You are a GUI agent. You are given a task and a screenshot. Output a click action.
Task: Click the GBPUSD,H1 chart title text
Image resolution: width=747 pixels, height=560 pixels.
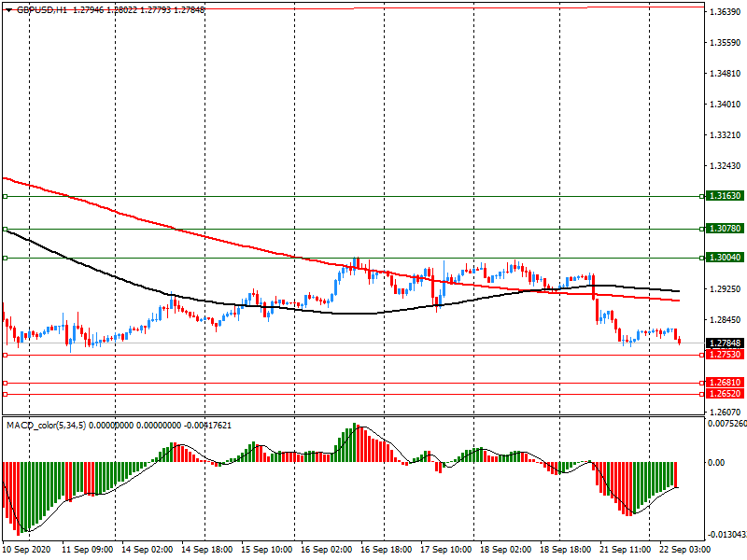point(42,10)
